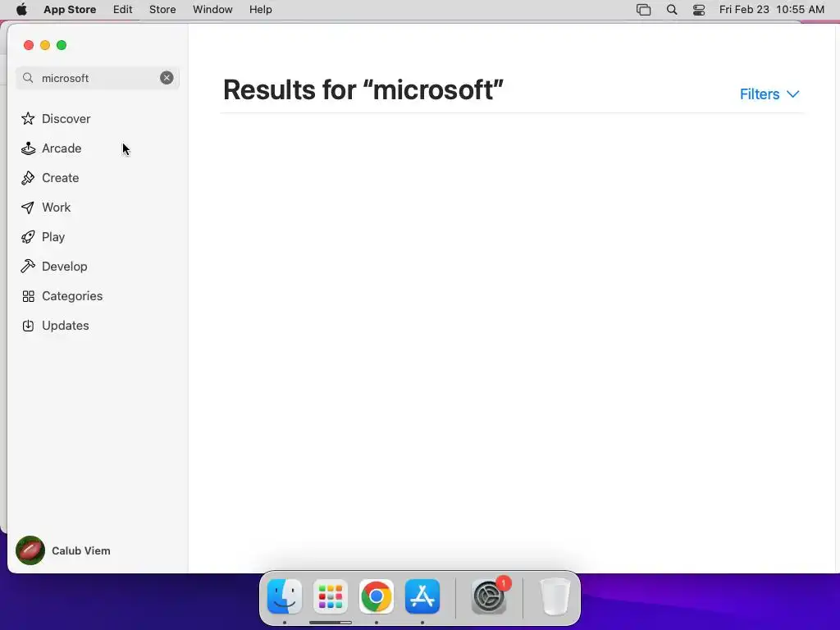Screen dimensions: 840x630
Task: Open the Create section
Action: coord(98,177)
